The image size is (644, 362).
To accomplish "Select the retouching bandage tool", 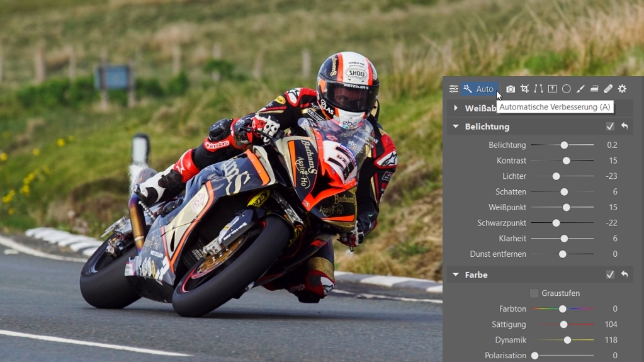I will (x=608, y=89).
